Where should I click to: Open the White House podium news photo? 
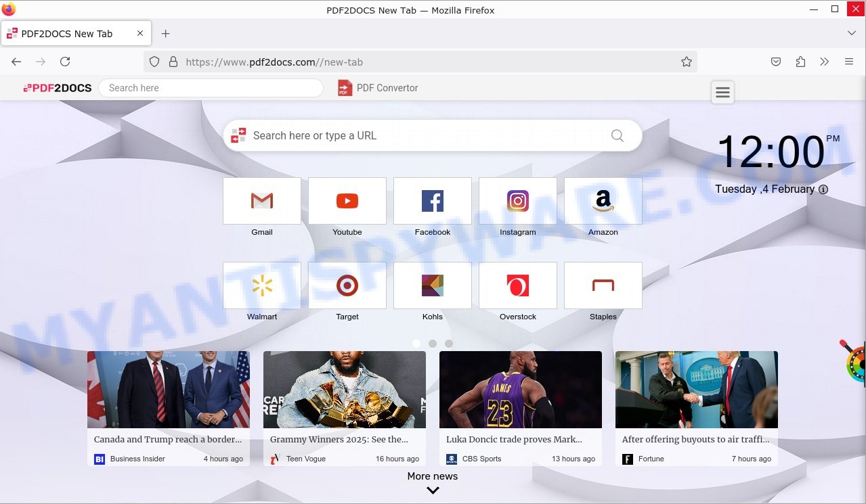(x=697, y=390)
